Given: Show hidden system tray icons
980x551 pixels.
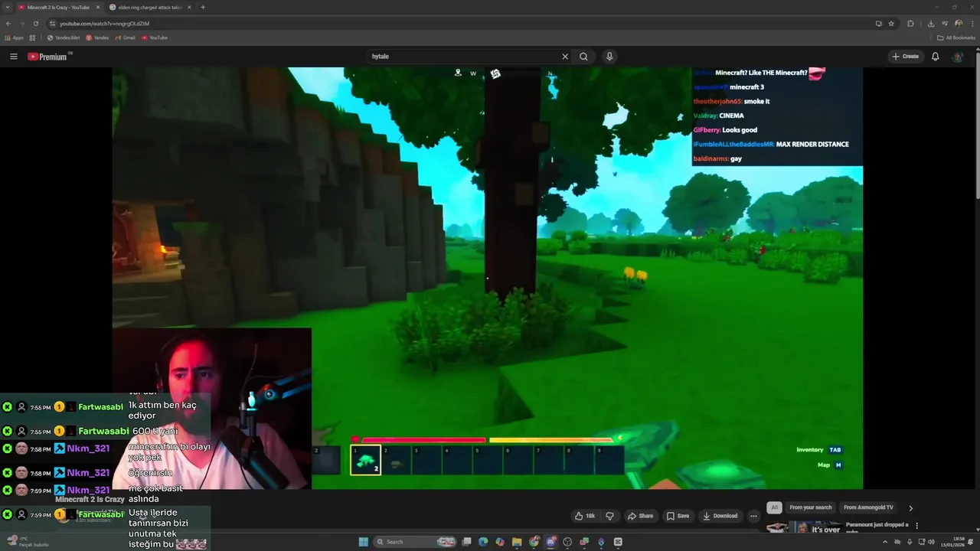Looking at the screenshot, I should (x=885, y=542).
